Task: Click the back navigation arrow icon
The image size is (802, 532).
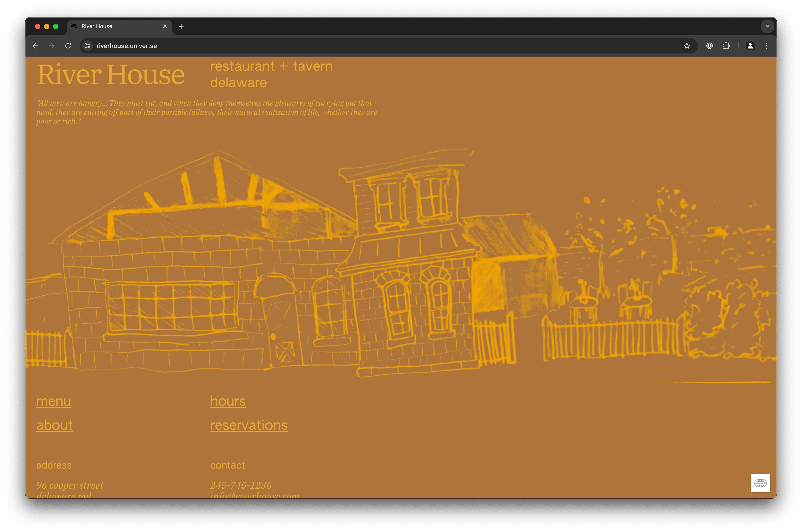Action: click(36, 46)
